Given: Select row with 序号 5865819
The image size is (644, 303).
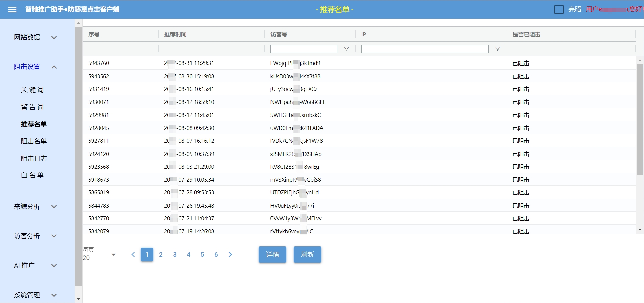Looking at the screenshot, I should coord(359,192).
